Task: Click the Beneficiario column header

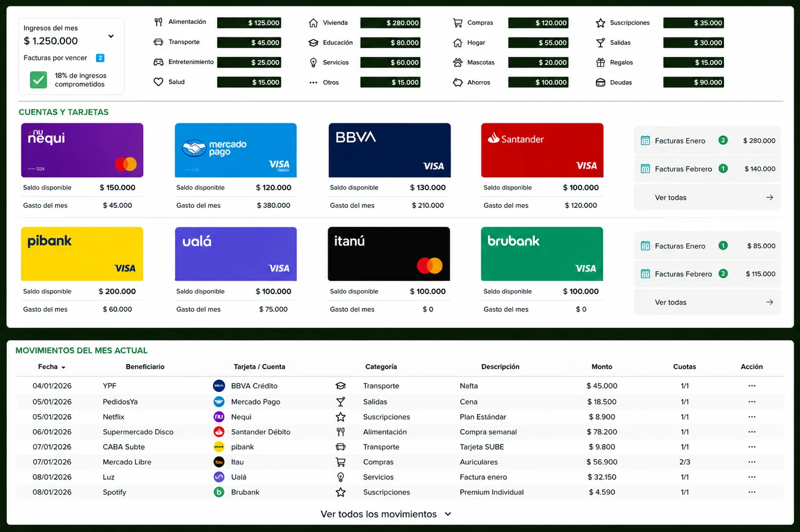Action: click(145, 367)
